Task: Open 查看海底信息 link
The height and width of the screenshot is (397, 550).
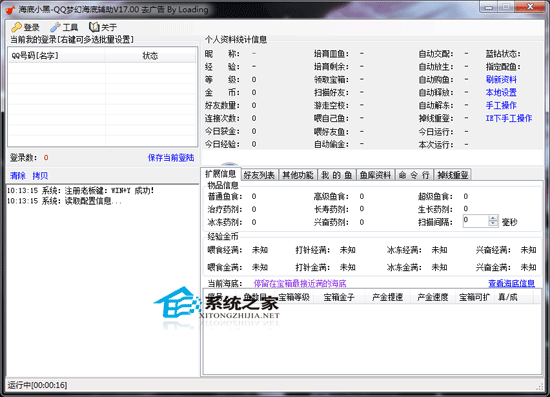Action: 511,283
